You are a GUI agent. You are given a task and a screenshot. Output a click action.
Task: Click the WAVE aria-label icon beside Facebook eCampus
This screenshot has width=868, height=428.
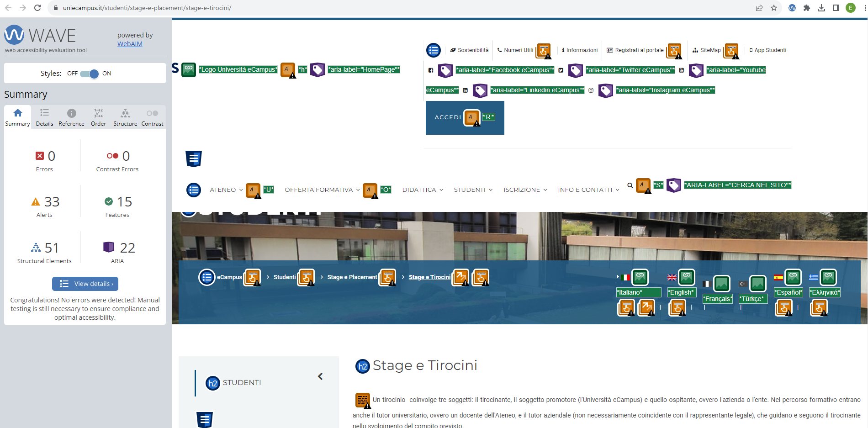click(x=445, y=70)
